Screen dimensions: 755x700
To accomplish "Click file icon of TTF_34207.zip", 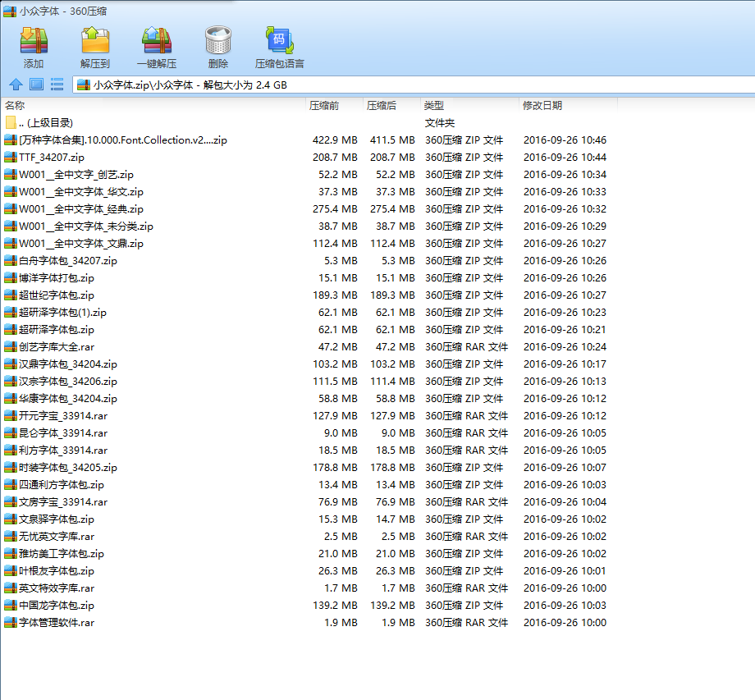I will point(11,158).
